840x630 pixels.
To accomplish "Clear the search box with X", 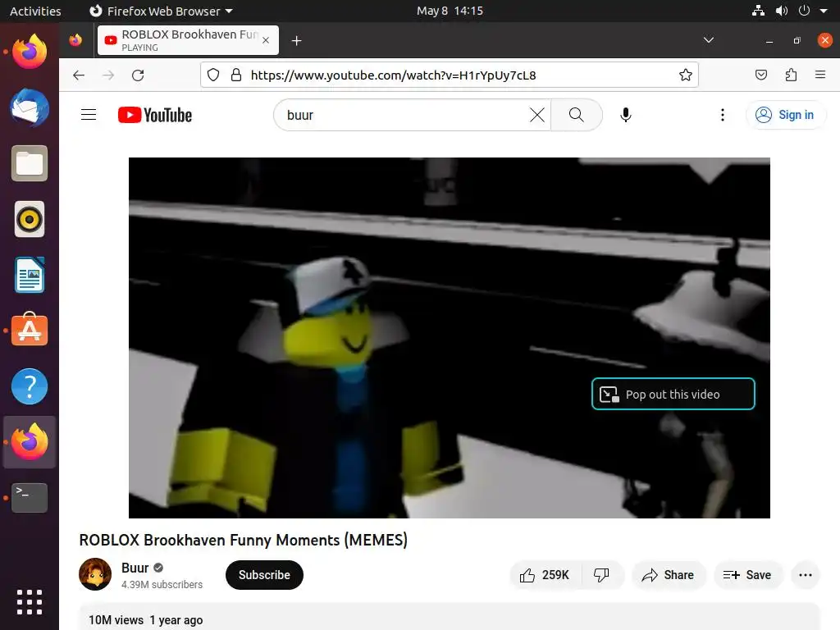I will (x=536, y=115).
